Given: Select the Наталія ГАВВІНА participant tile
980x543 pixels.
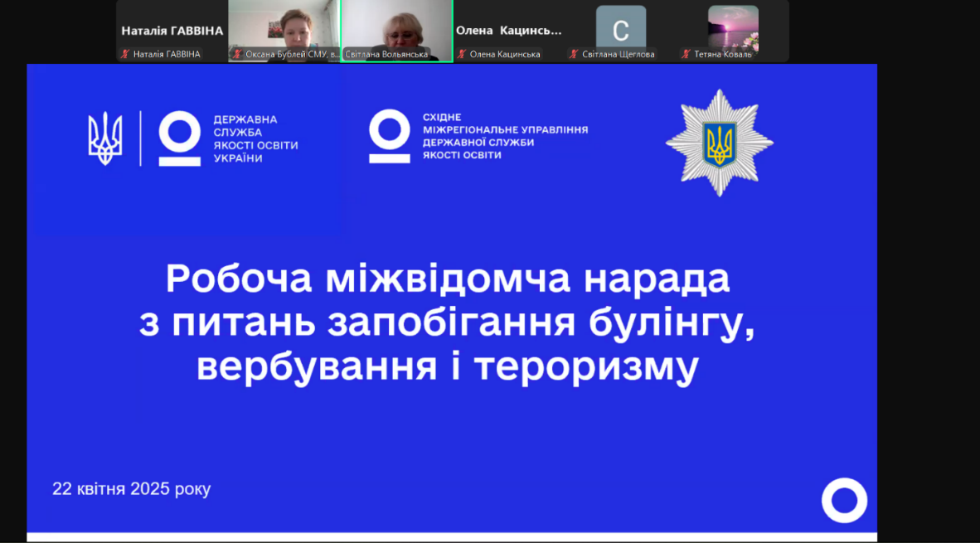Looking at the screenshot, I should point(172,31).
